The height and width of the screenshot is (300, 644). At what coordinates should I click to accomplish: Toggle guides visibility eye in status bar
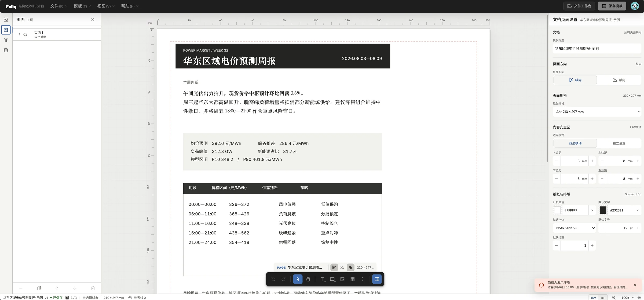coord(130,298)
